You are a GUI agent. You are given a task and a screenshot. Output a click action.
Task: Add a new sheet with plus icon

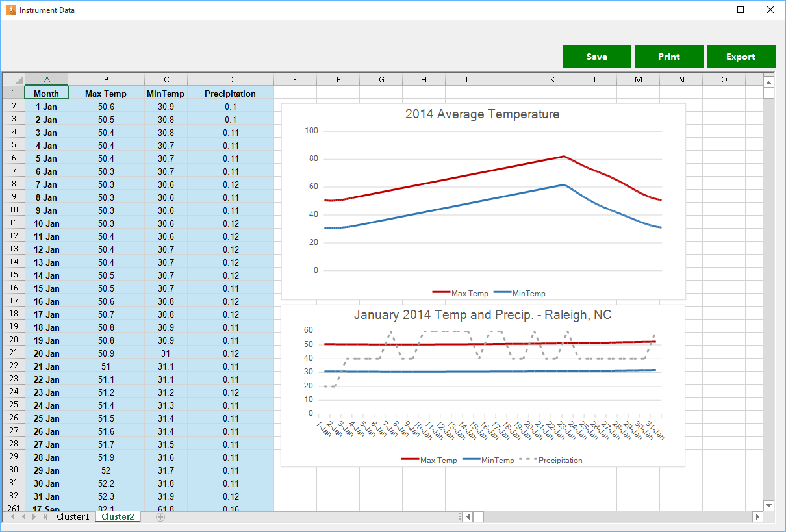160,517
